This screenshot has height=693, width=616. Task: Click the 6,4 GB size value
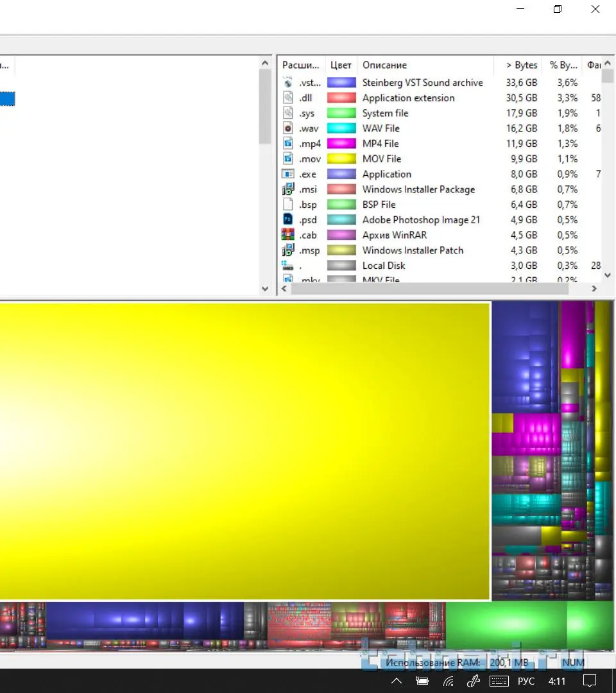(524, 205)
